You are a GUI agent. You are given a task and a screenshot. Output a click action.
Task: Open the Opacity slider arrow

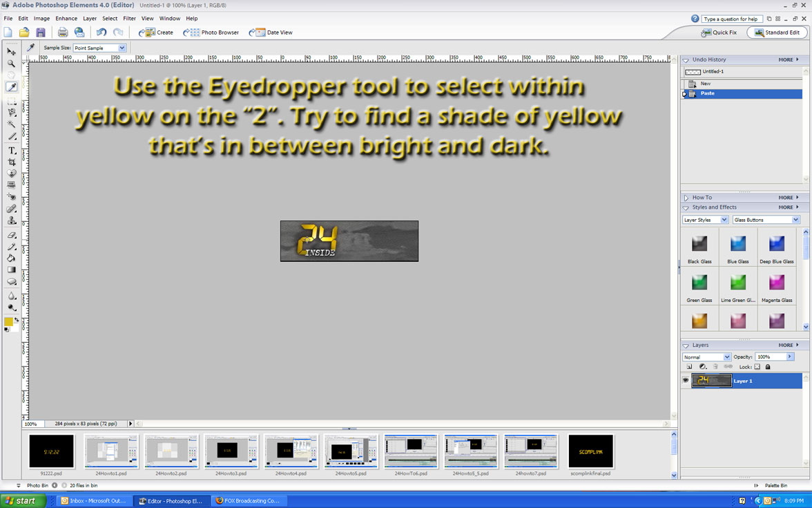click(790, 357)
